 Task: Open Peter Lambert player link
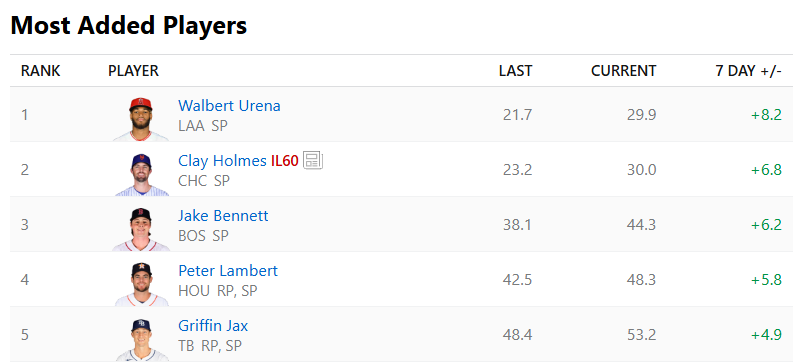click(x=228, y=271)
